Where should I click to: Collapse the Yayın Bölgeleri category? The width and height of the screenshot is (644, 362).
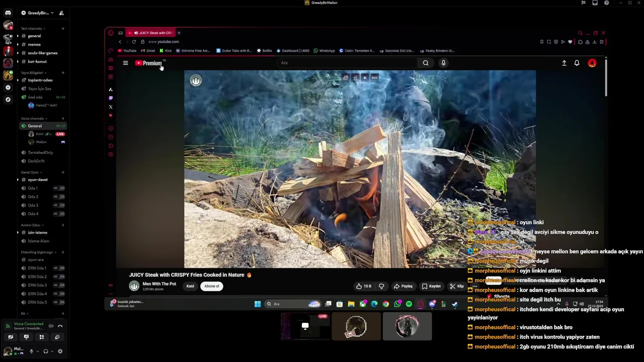coord(33,72)
